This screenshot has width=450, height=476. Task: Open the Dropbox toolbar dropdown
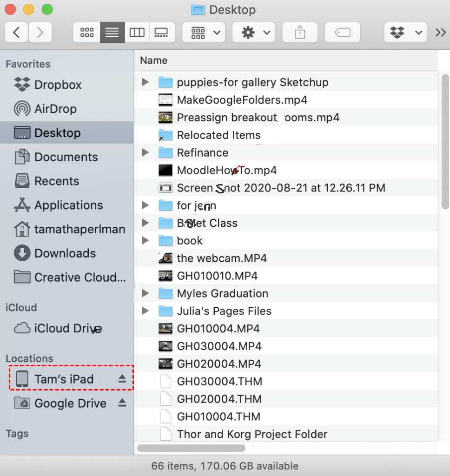pos(405,33)
